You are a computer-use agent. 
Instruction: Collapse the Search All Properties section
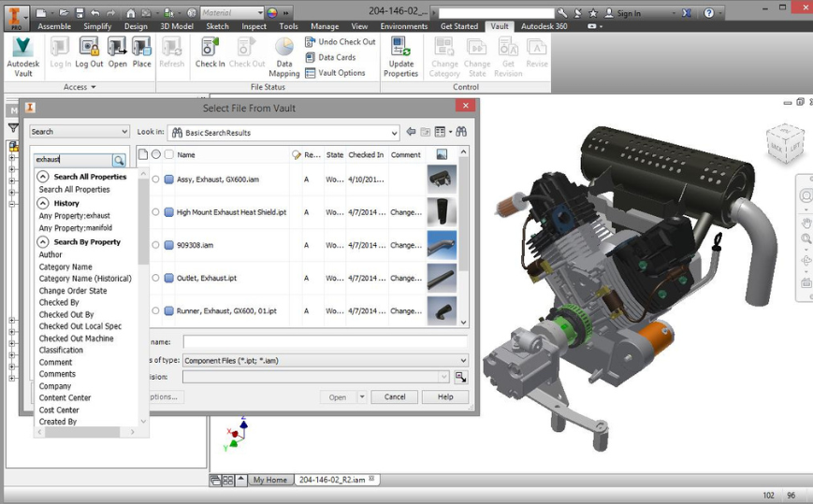coord(43,177)
